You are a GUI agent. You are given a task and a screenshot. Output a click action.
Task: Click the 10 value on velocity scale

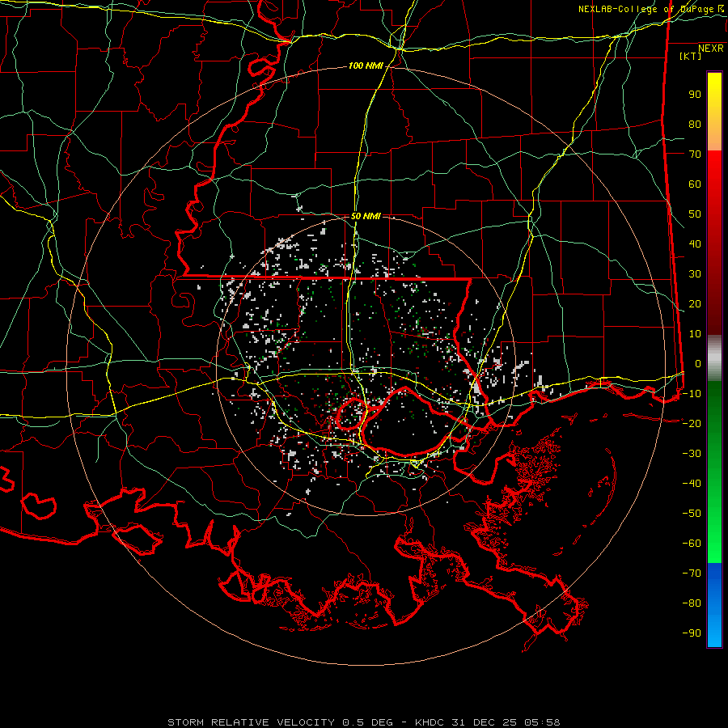695,334
